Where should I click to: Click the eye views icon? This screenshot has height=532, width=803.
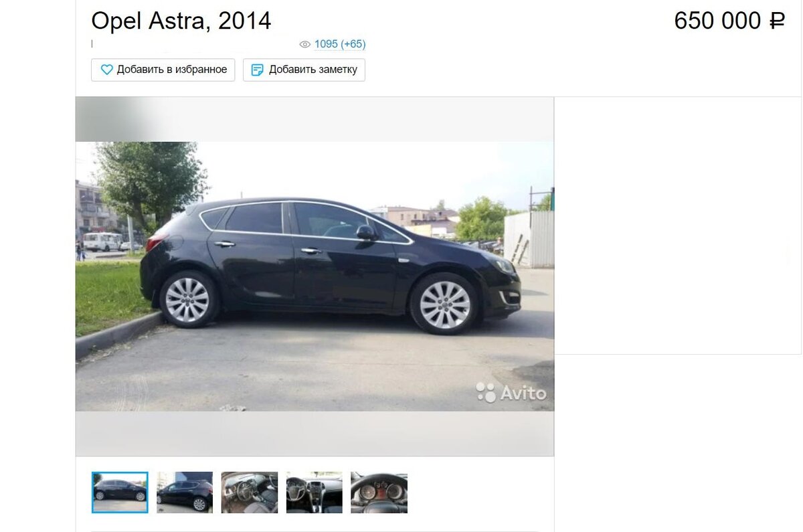point(305,44)
